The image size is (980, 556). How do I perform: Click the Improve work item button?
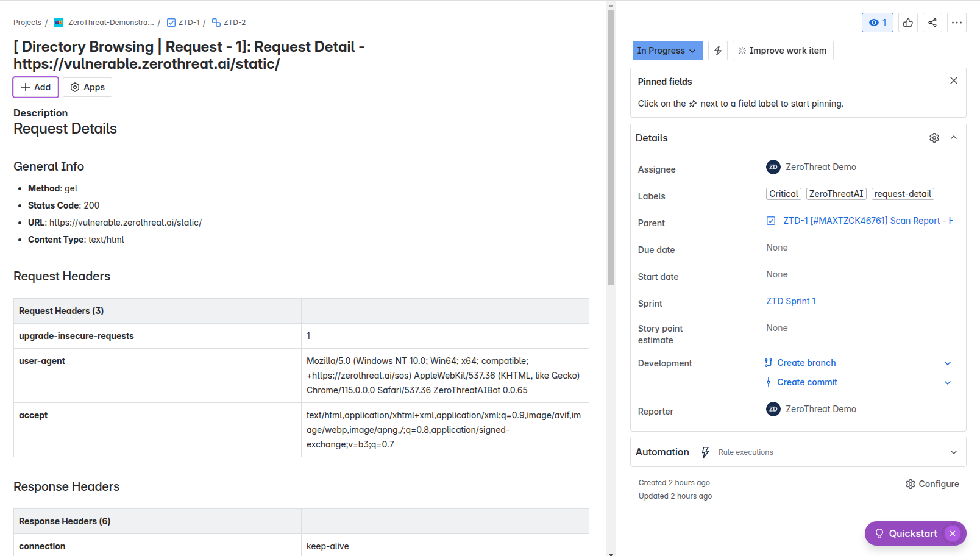pyautogui.click(x=783, y=51)
